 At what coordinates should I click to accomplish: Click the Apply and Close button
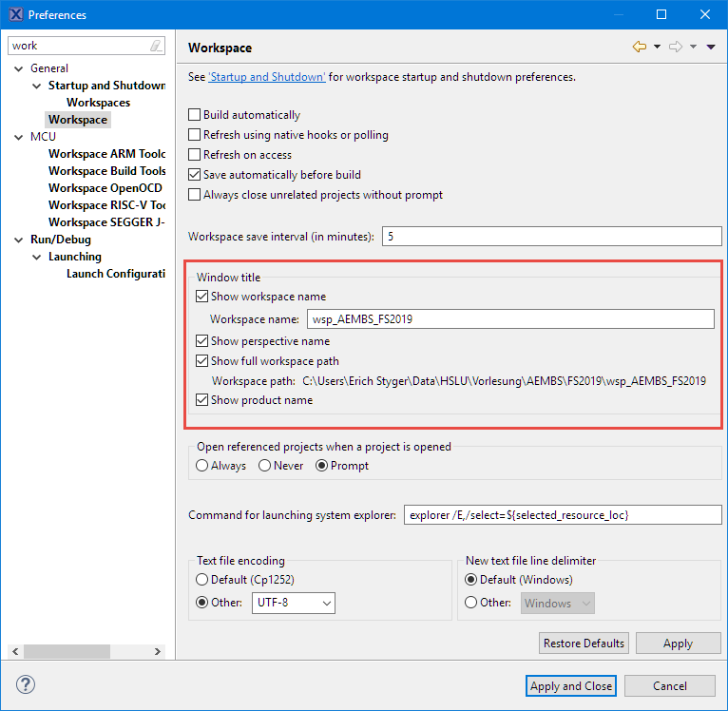[x=571, y=686]
